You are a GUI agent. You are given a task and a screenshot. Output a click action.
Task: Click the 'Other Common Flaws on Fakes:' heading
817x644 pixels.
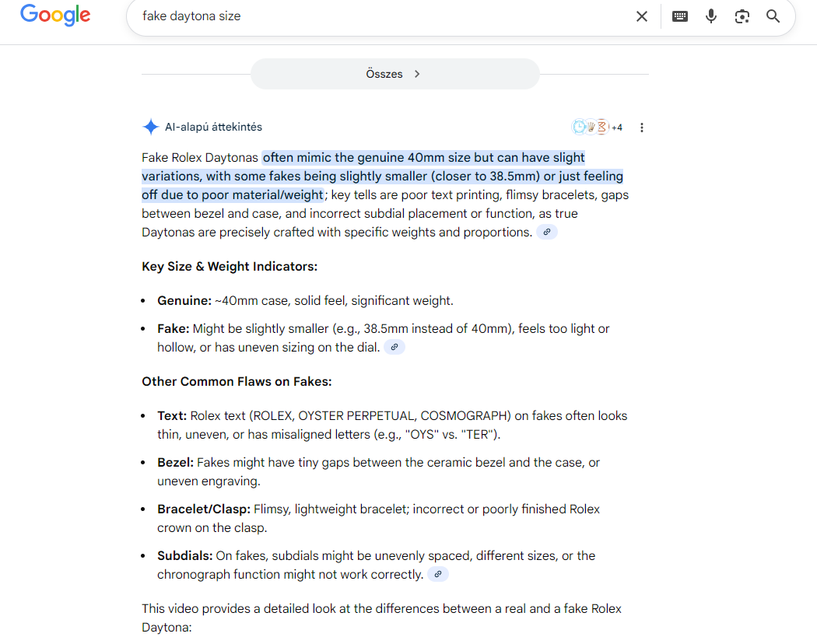(x=237, y=381)
